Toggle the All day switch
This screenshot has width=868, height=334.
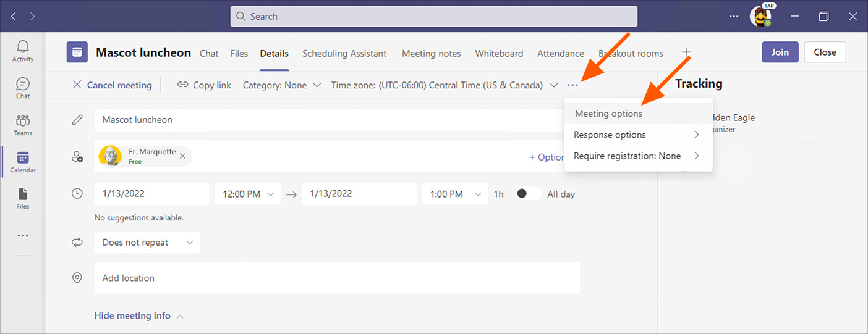527,194
